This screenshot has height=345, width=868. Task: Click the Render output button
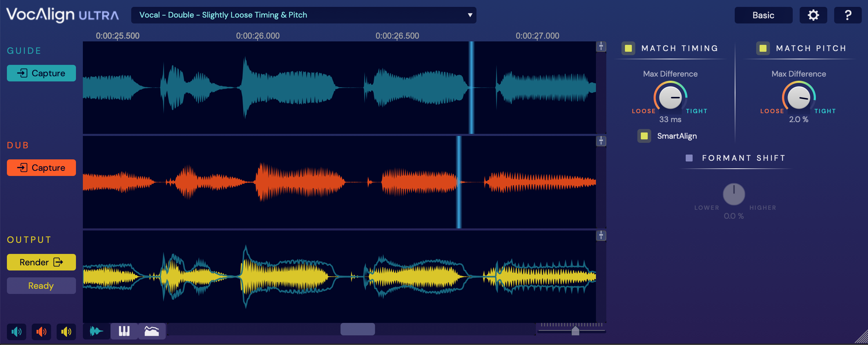[41, 262]
